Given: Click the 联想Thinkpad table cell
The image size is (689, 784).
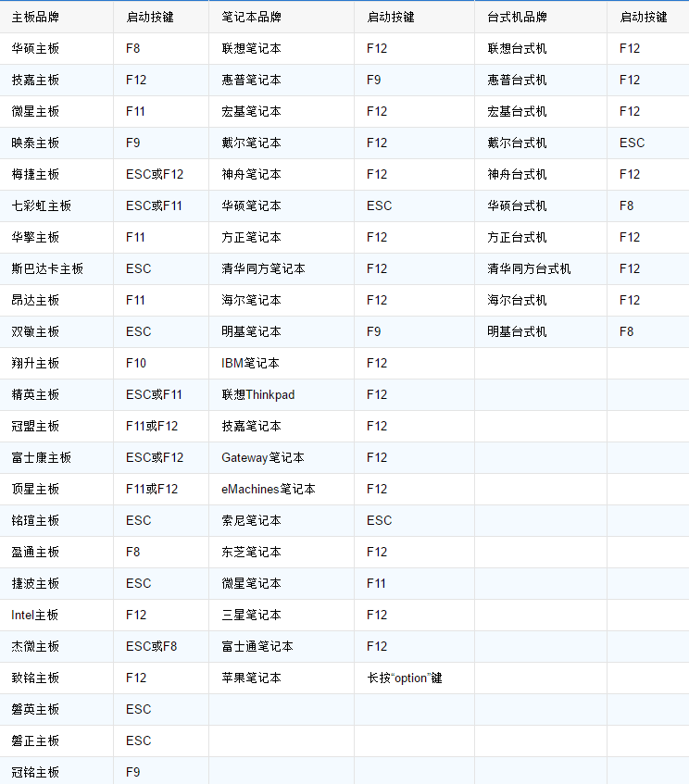Looking at the screenshot, I should tap(257, 394).
